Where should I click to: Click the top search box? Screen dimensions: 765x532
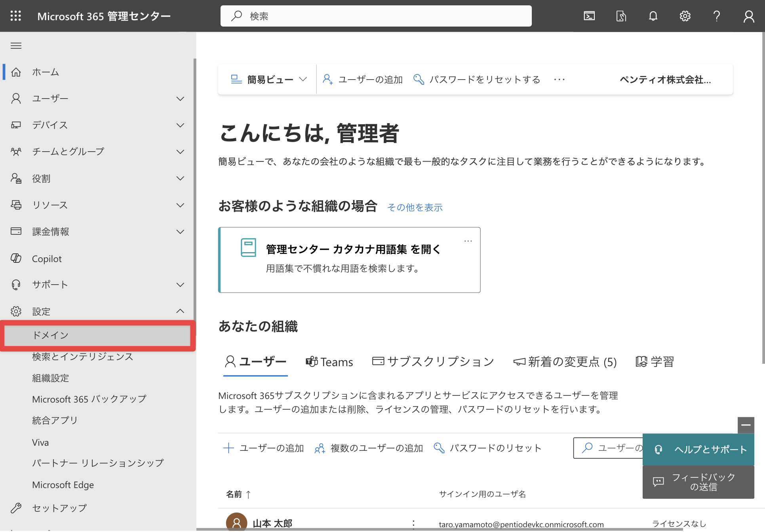point(376,16)
